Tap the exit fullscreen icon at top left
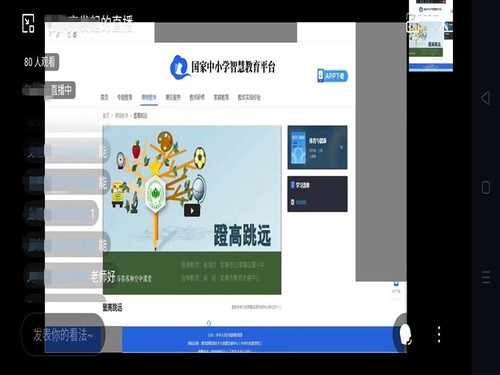This screenshot has width=500, height=375. [x=28, y=23]
